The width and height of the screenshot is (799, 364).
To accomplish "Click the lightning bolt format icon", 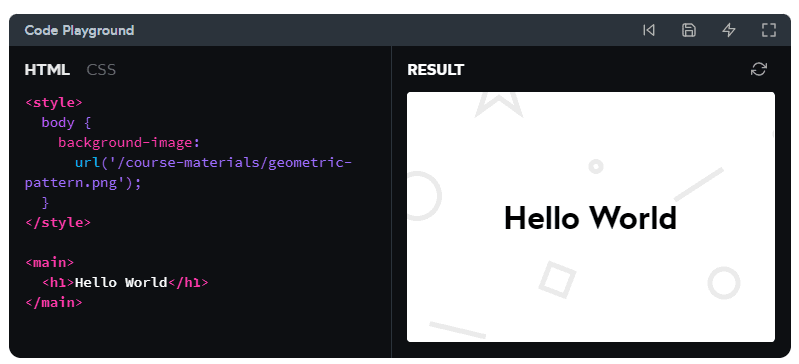I will tap(729, 31).
